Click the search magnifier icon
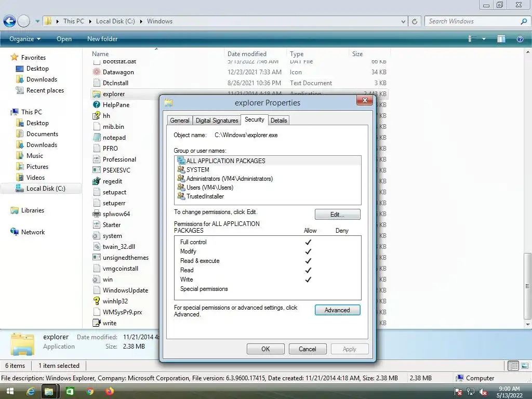 [x=524, y=21]
